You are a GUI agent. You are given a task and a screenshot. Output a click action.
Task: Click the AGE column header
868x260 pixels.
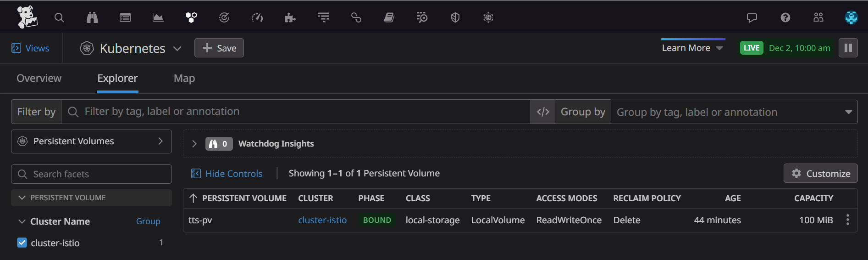point(733,198)
